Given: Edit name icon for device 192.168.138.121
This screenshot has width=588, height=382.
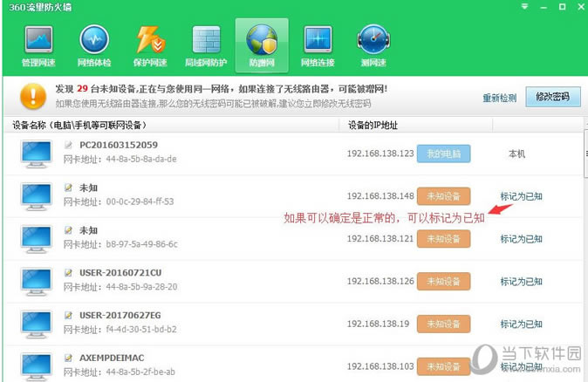Looking at the screenshot, I should [x=68, y=230].
